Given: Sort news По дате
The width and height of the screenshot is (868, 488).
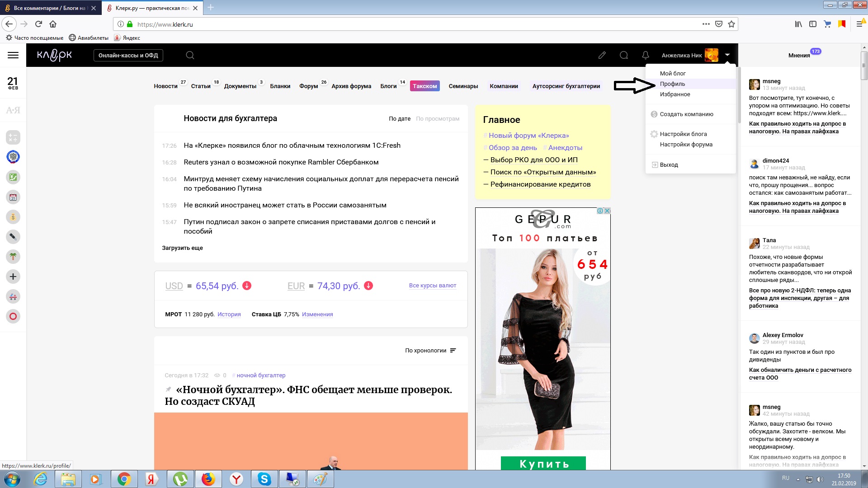Looking at the screenshot, I should pyautogui.click(x=400, y=118).
